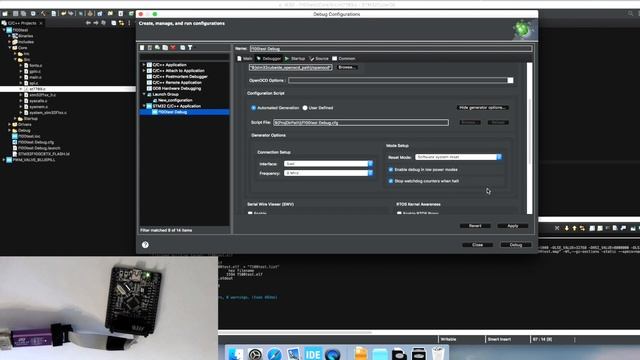Click the Close button in dialog footer
Image resolution: width=640 pixels, height=360 pixels.
[478, 245]
